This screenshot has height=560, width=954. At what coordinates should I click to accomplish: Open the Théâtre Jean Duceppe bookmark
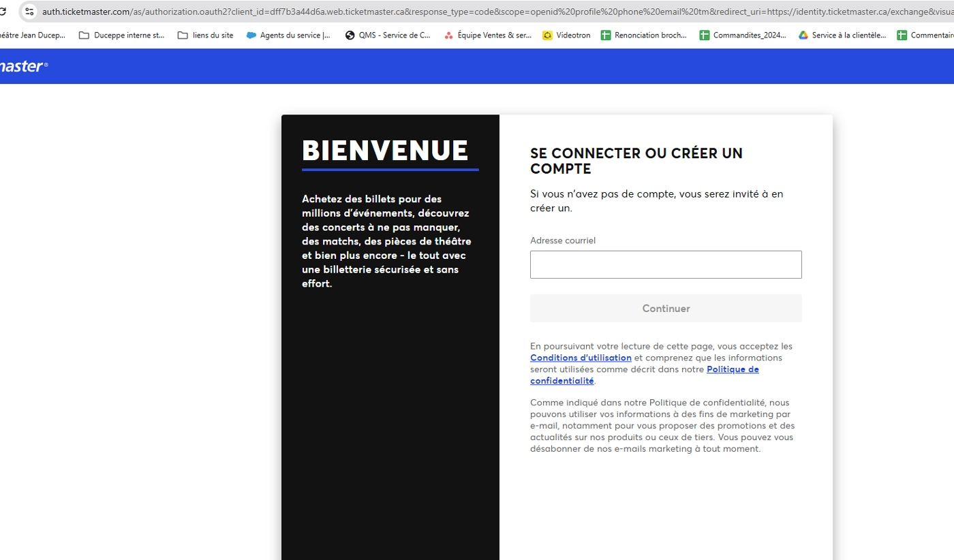pyautogui.click(x=31, y=35)
